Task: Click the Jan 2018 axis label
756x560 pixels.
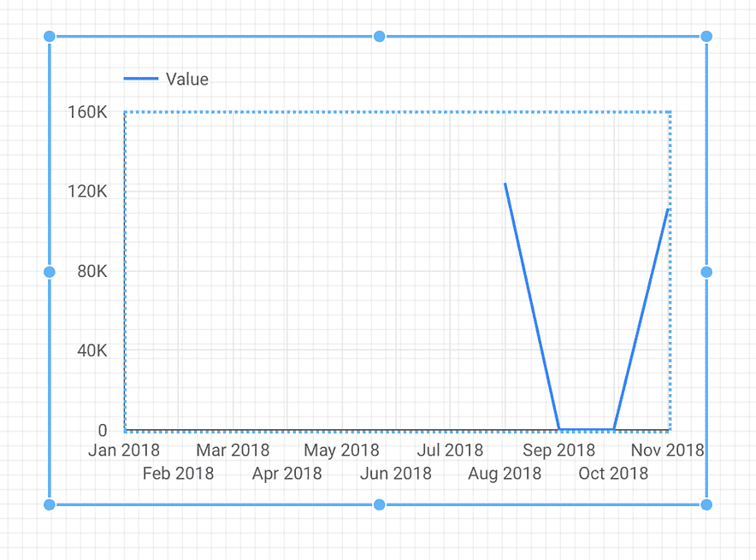Action: point(124,450)
